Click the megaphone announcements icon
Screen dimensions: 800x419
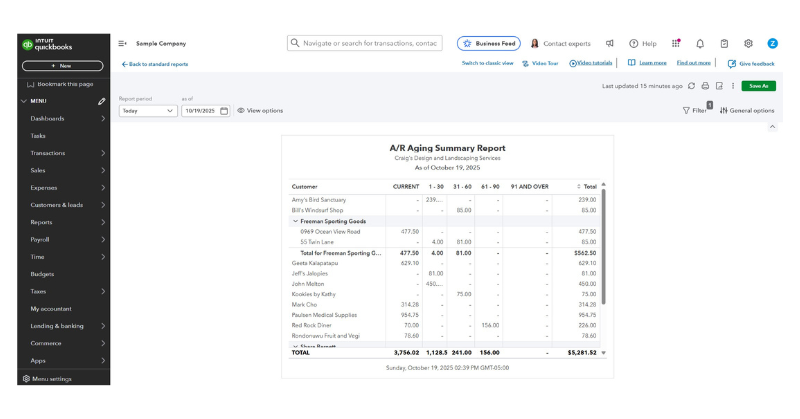pyautogui.click(x=609, y=44)
